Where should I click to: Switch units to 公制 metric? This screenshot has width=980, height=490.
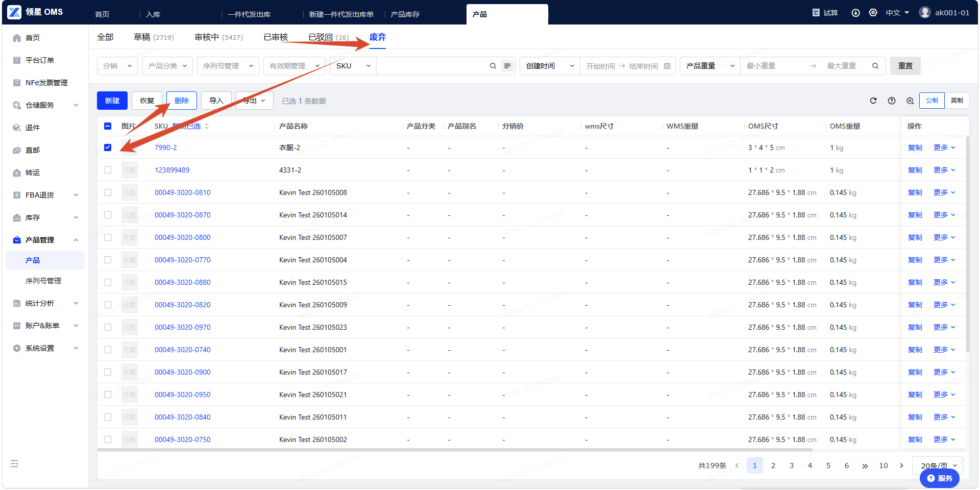coord(932,101)
